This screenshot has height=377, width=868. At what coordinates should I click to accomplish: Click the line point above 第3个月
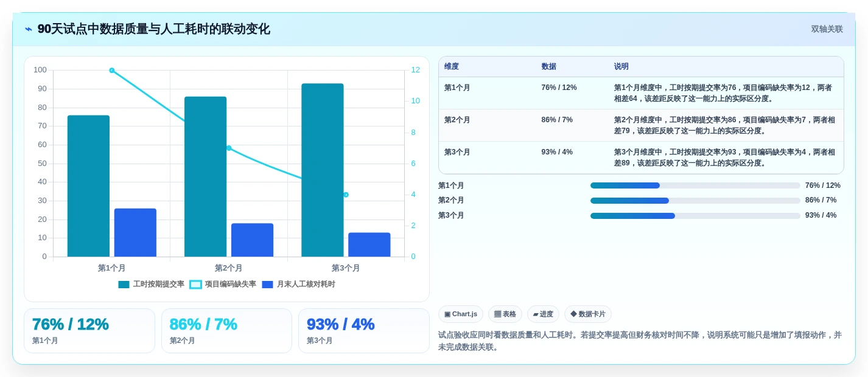[x=346, y=195]
